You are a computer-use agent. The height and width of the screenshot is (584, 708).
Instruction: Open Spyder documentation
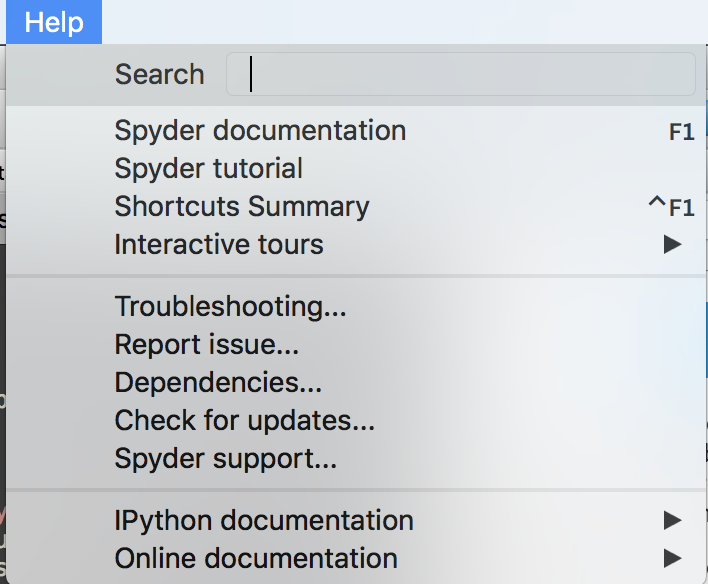click(x=356, y=131)
